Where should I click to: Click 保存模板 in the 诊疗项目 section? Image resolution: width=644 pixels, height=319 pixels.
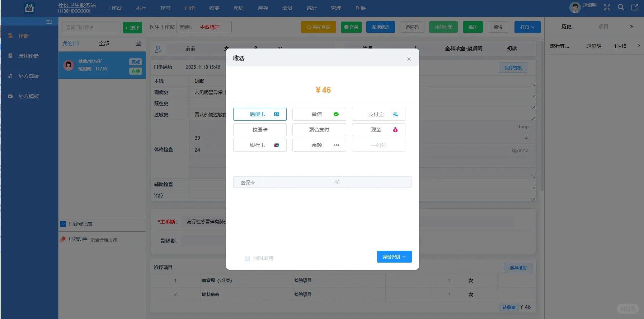click(x=518, y=268)
